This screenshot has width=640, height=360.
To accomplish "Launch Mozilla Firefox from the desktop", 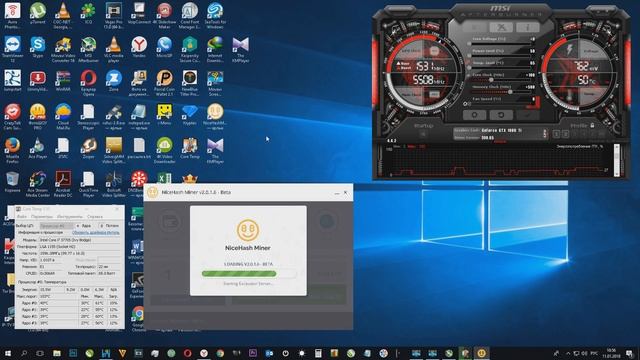I will [12, 150].
